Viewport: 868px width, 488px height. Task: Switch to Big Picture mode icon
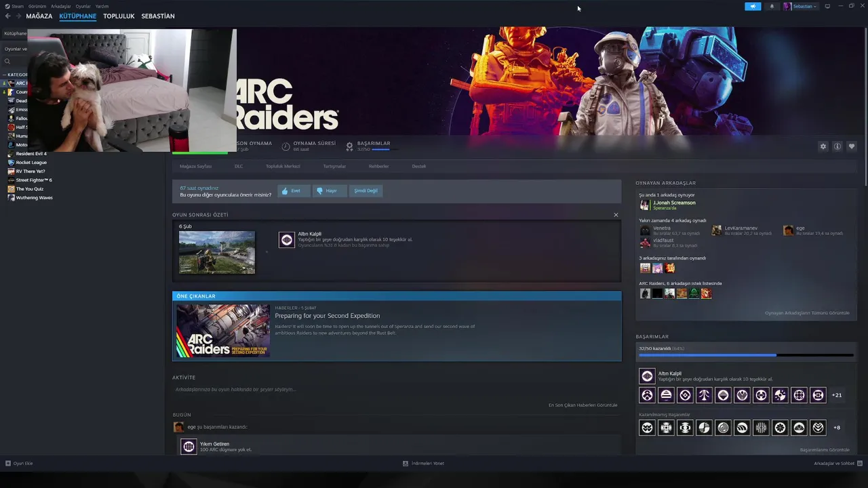(827, 6)
